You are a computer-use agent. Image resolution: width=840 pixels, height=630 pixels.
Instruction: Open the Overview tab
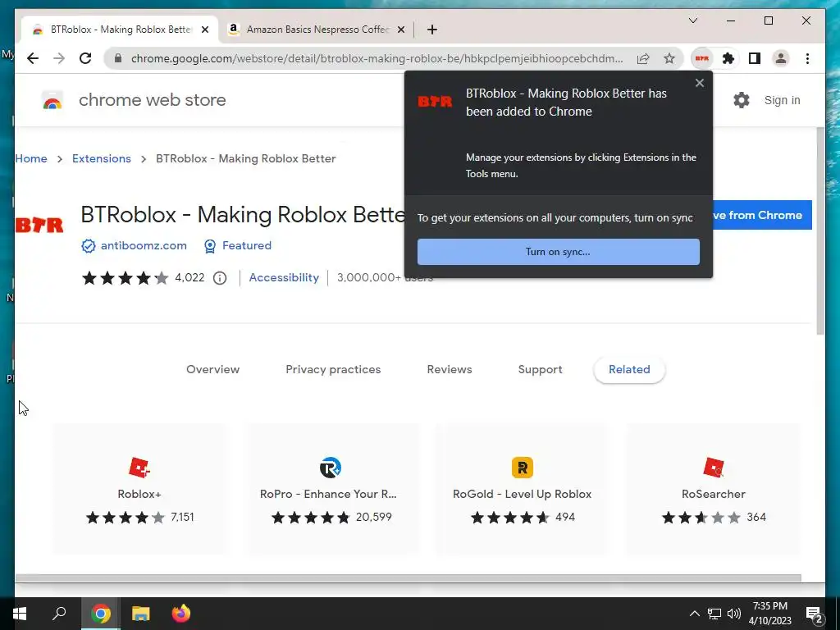[212, 370]
